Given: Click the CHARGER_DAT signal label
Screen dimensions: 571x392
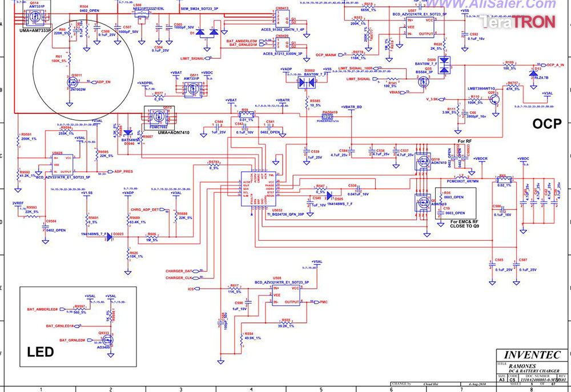Looking at the screenshot, I should tap(179, 271).
